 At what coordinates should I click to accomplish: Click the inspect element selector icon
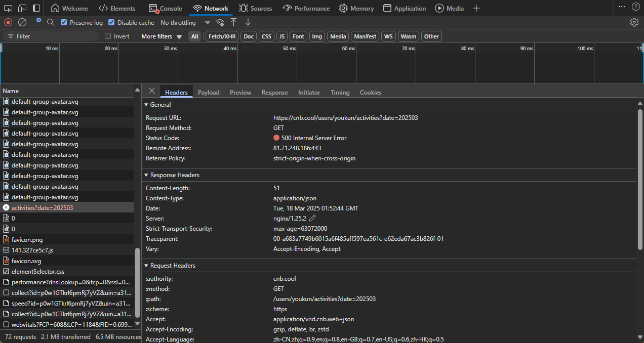(8, 8)
